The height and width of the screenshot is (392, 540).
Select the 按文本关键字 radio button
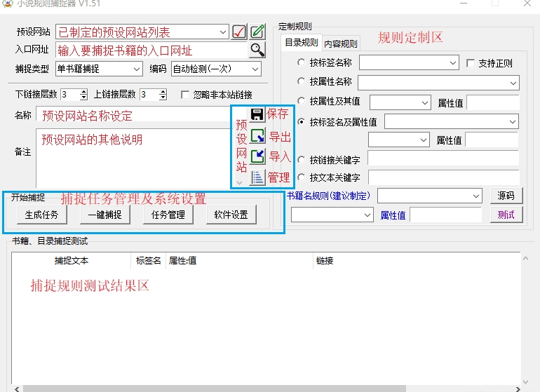pyautogui.click(x=301, y=177)
